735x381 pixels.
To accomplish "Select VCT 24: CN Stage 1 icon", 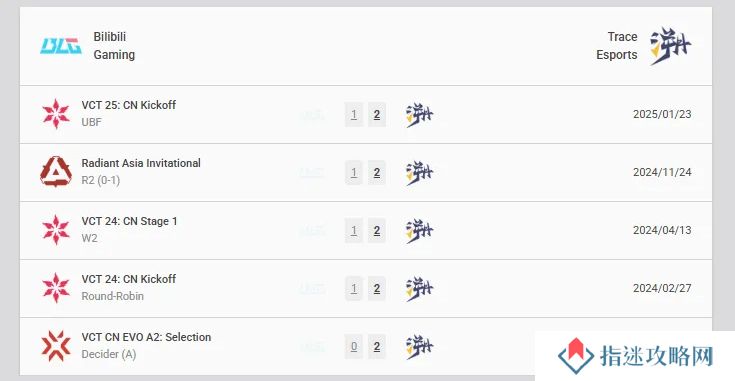I will pyautogui.click(x=56, y=230).
